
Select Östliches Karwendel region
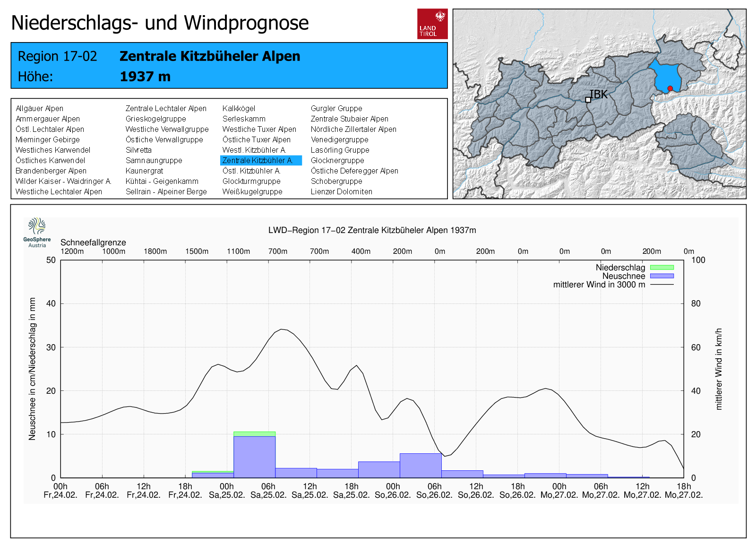(x=50, y=161)
